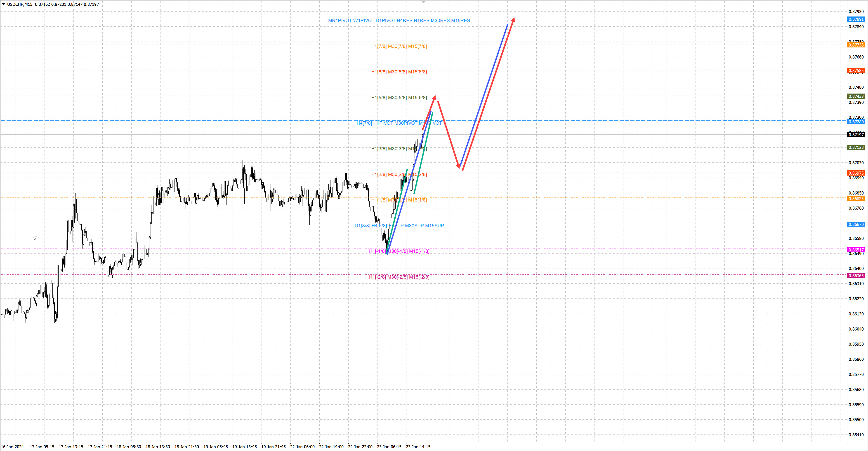Click the gray chart shift triangle marker
This screenshot has width=868, height=451.
pyautogui.click(x=424, y=2)
